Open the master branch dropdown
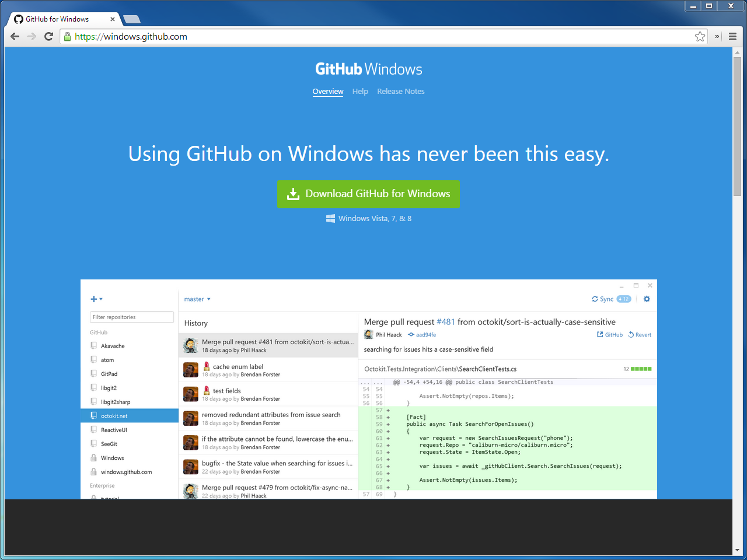Viewport: 747px width, 560px height. (x=197, y=299)
